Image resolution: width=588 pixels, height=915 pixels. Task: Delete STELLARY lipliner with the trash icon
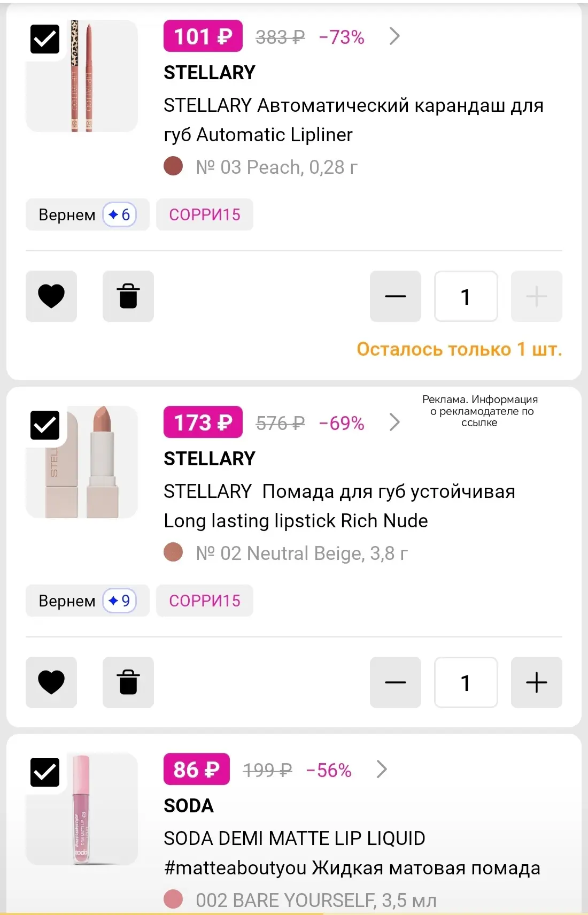click(x=128, y=296)
